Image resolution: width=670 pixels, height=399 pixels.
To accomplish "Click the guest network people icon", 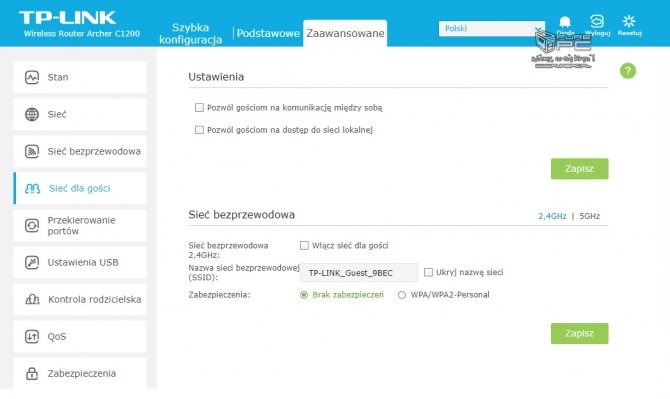I will tap(32, 188).
